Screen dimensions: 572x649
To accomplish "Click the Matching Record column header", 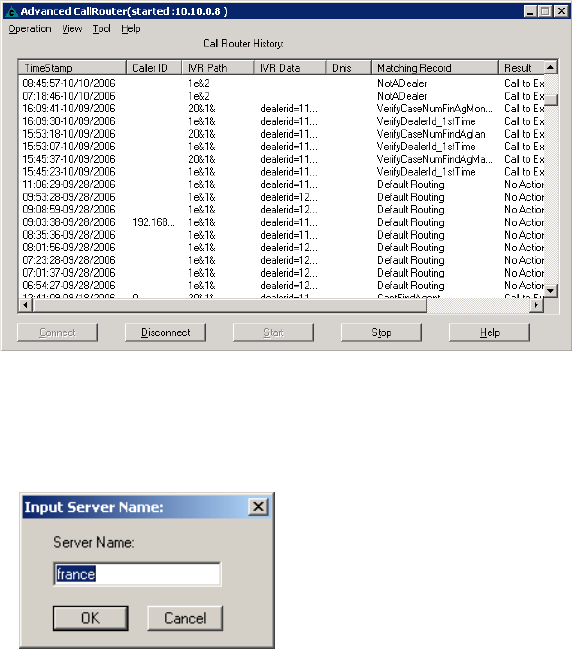I will point(435,67).
